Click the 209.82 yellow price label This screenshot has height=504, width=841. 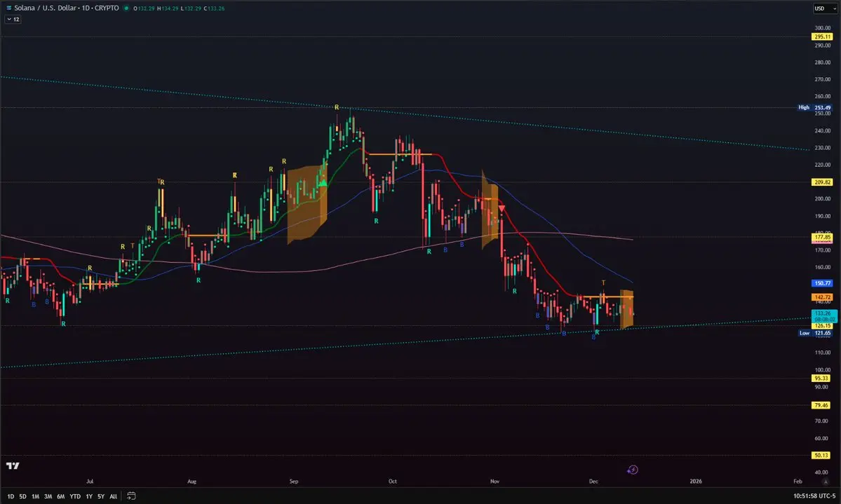(821, 182)
